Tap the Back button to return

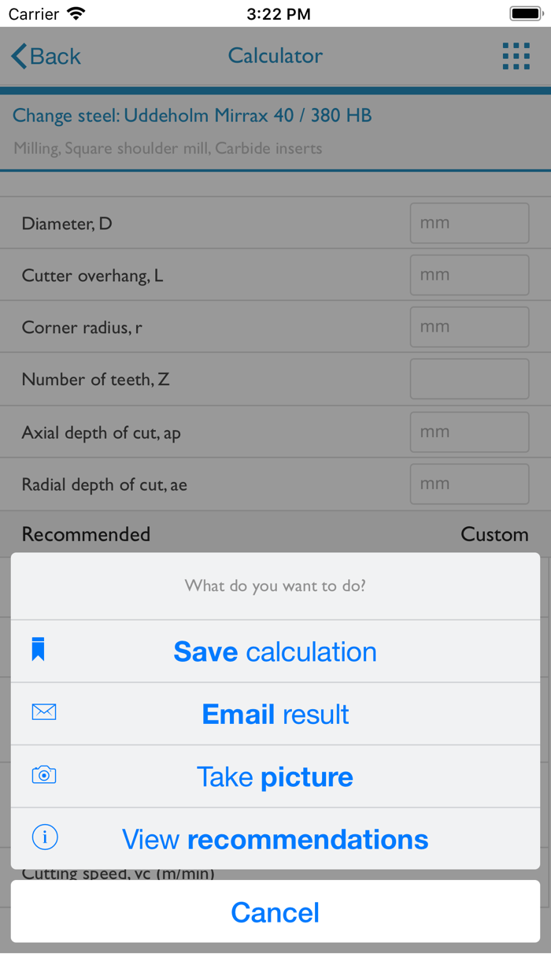[46, 56]
